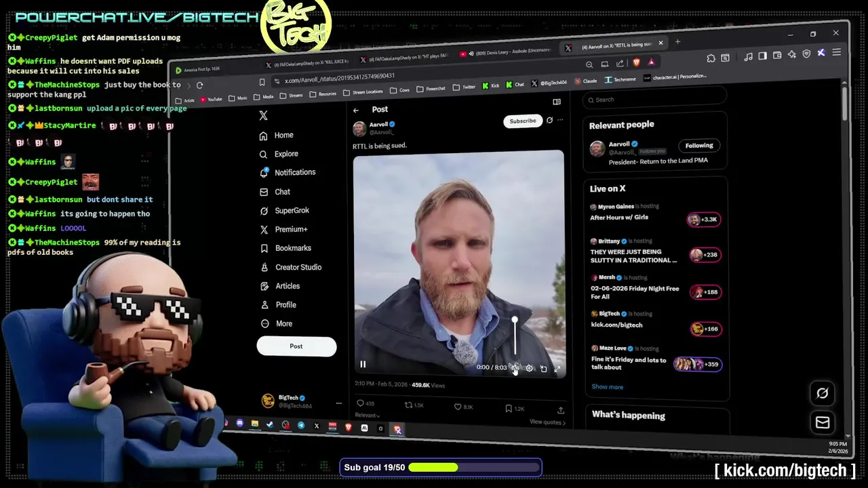Open the Home page in X sidebar
Screen dimensions: 868x488
[x=277, y=136]
